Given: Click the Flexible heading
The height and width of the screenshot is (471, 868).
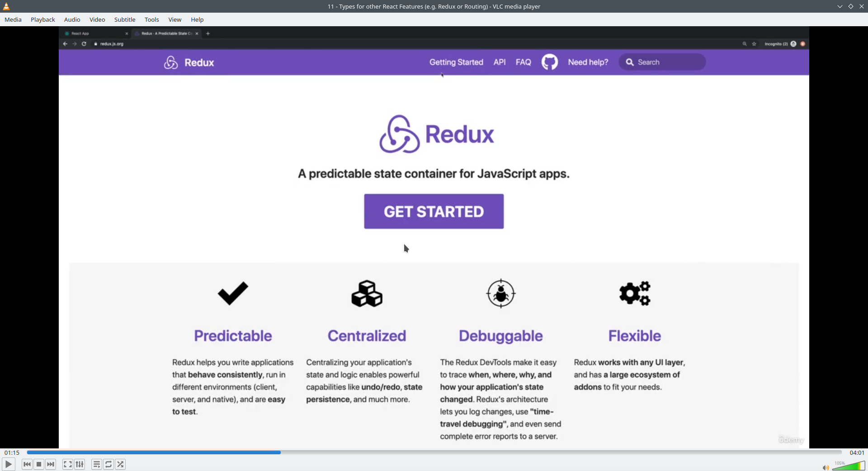Looking at the screenshot, I should pos(635,336).
